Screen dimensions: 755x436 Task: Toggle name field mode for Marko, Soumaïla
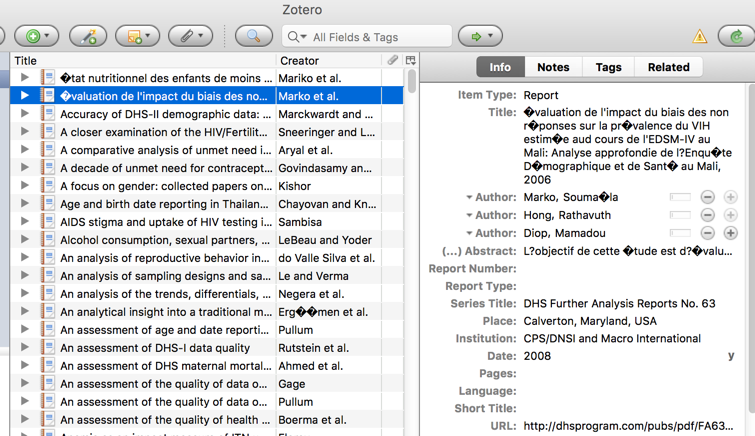pos(680,198)
